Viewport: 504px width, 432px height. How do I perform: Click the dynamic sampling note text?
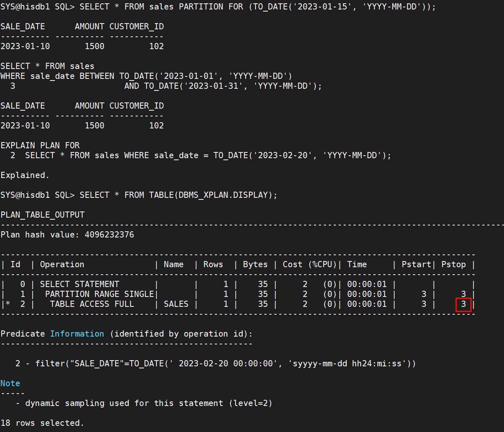(149, 403)
